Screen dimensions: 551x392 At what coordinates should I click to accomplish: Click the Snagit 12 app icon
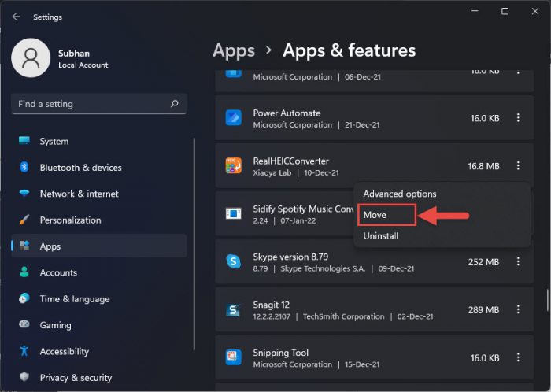(233, 309)
